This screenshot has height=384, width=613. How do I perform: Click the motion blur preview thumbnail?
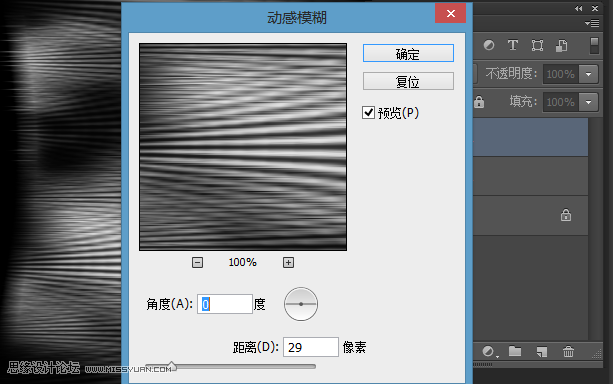coord(243,147)
